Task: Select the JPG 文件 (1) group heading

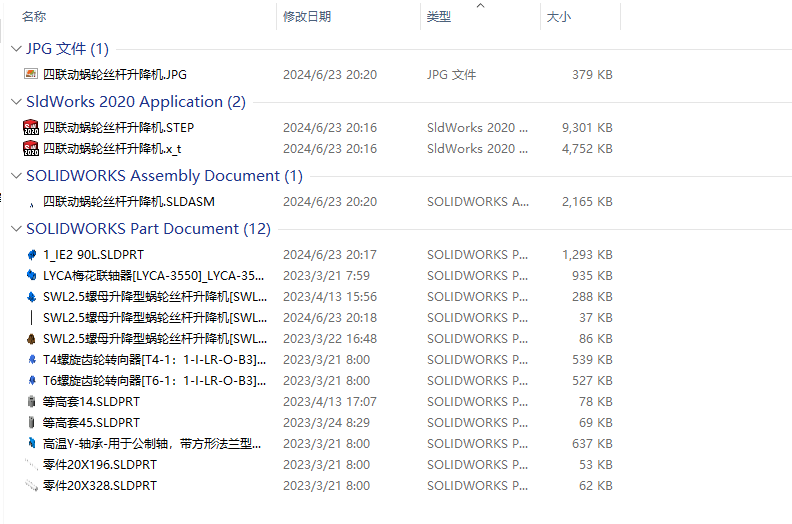Action: tap(67, 49)
